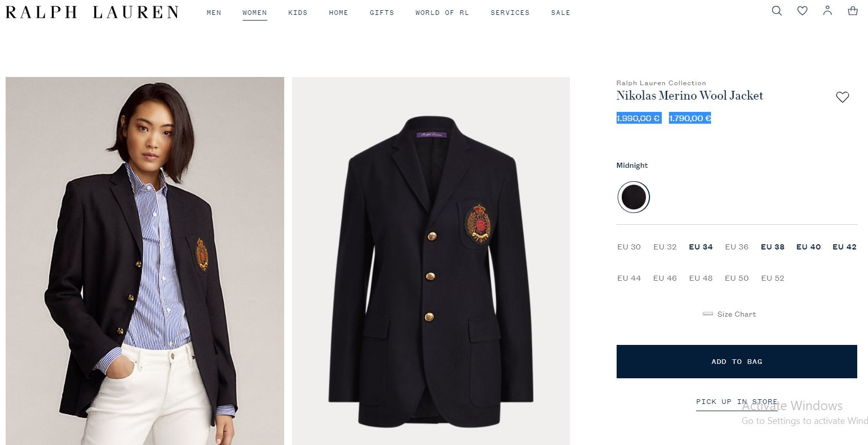Choose size EU 40
The width and height of the screenshot is (868, 445).
click(808, 247)
